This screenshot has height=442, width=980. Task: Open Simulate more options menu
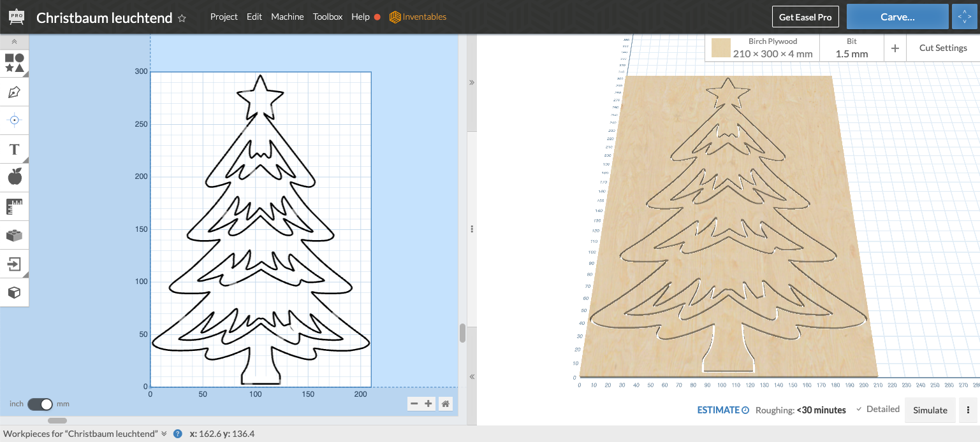pos(969,410)
